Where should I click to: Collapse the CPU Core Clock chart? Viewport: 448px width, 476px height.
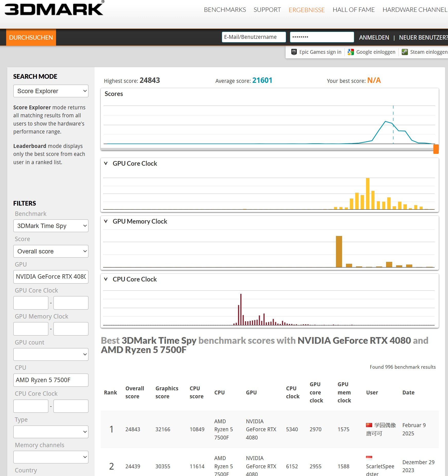(106, 279)
